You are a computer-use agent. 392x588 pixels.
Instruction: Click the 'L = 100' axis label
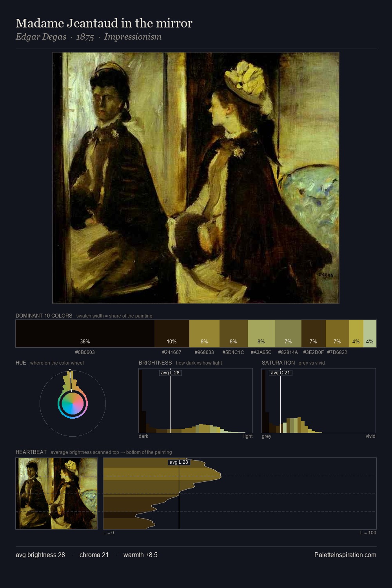[x=368, y=533]
